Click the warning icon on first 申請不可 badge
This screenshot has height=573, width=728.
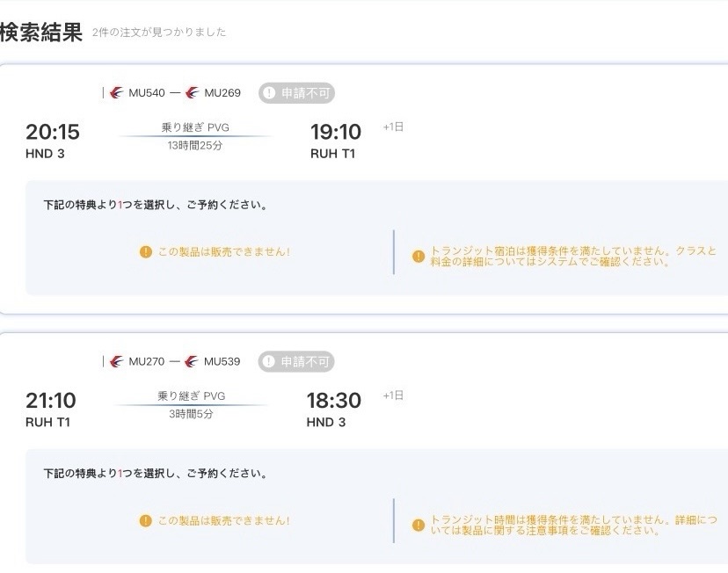pos(270,93)
